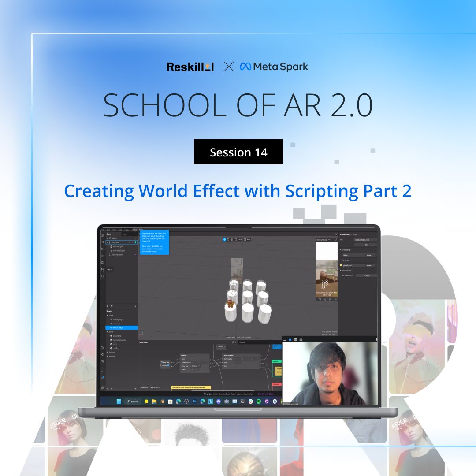Select the highlighted script in Assets panel

tap(122, 328)
